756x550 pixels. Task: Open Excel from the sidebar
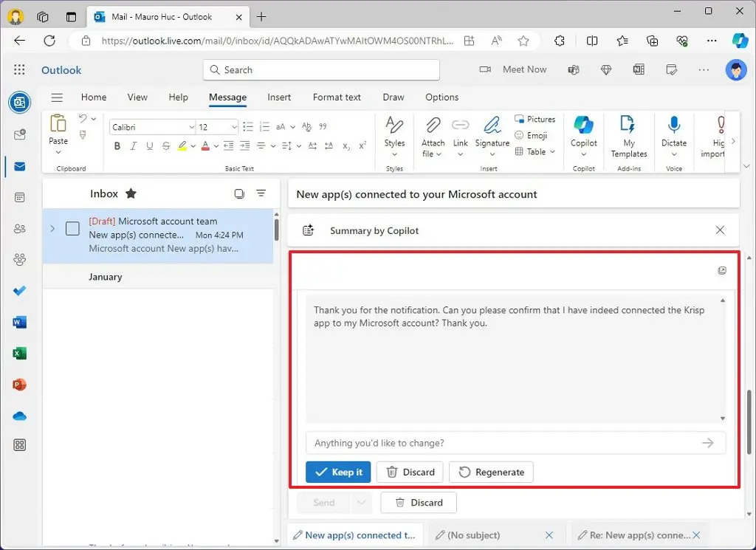(x=19, y=353)
